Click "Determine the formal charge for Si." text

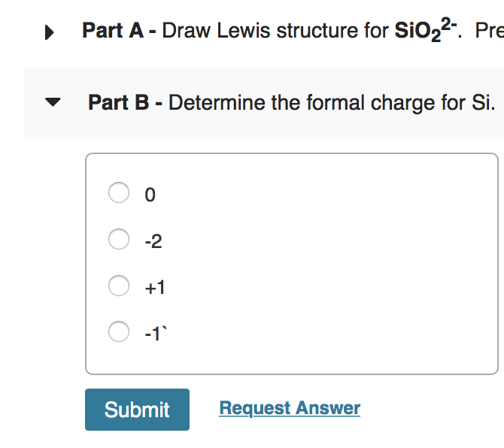click(x=332, y=102)
